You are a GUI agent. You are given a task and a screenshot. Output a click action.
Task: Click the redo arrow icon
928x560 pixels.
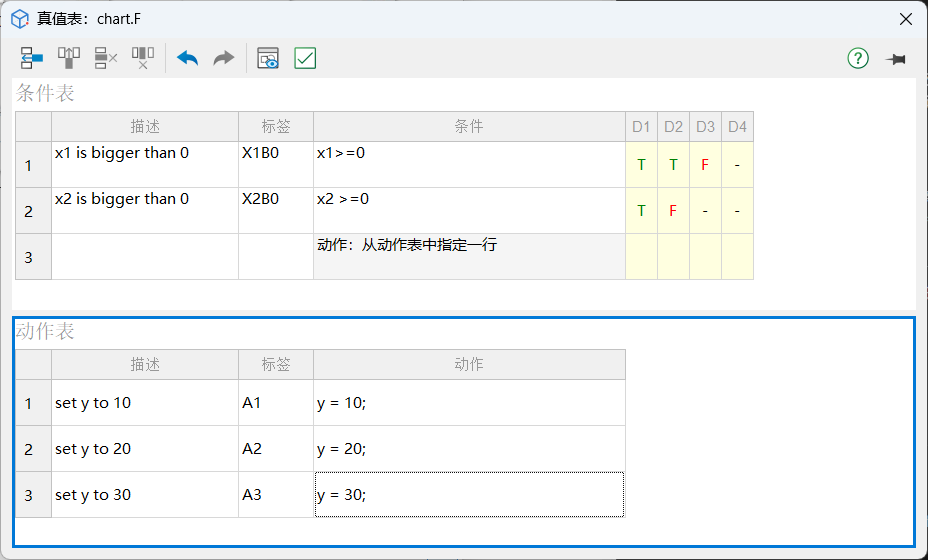224,58
